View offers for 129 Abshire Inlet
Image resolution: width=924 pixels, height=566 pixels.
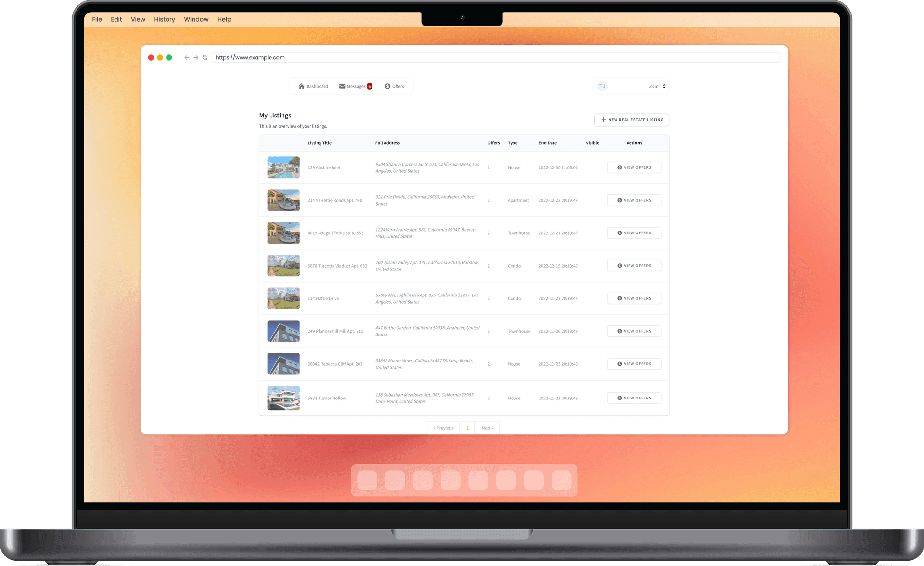(634, 167)
